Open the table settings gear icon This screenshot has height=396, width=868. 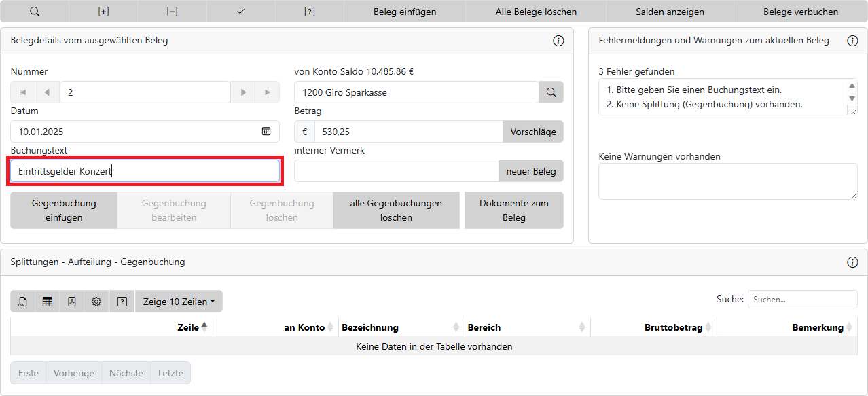96,302
